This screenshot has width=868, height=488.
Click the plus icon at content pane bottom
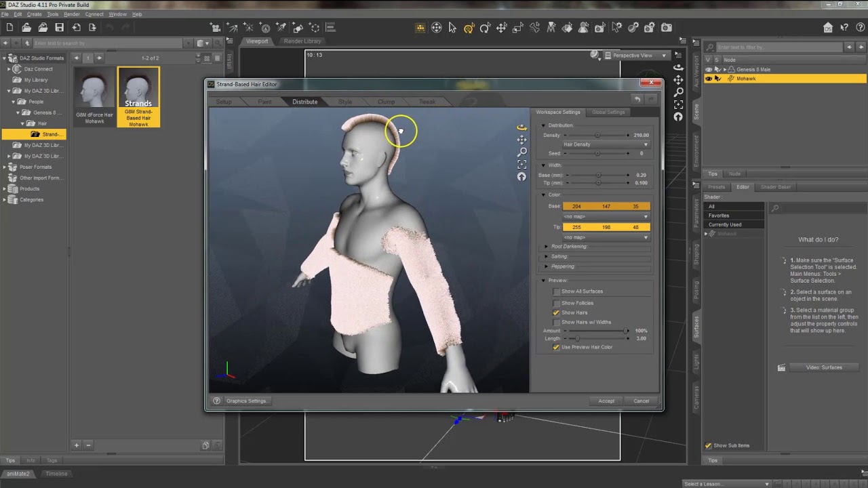click(x=77, y=445)
